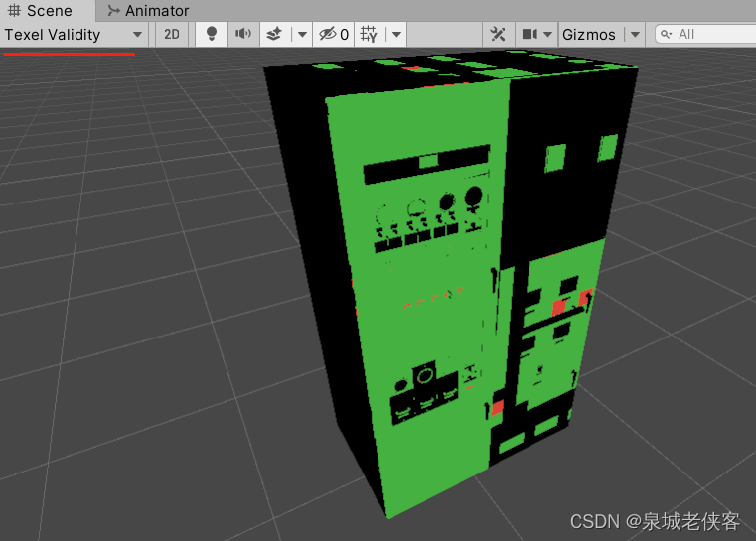Toggle 2D view mode
The height and width of the screenshot is (541, 756).
click(x=172, y=34)
